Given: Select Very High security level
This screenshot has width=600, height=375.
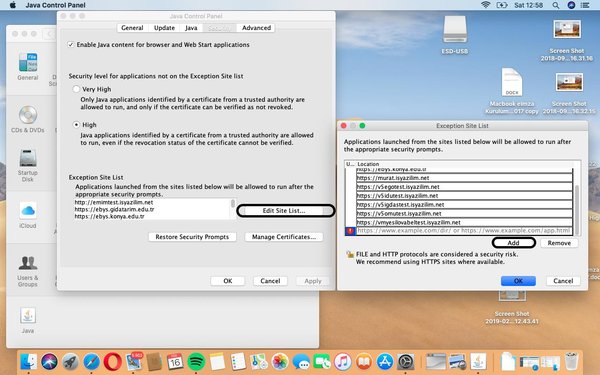Looking at the screenshot, I should click(x=76, y=89).
